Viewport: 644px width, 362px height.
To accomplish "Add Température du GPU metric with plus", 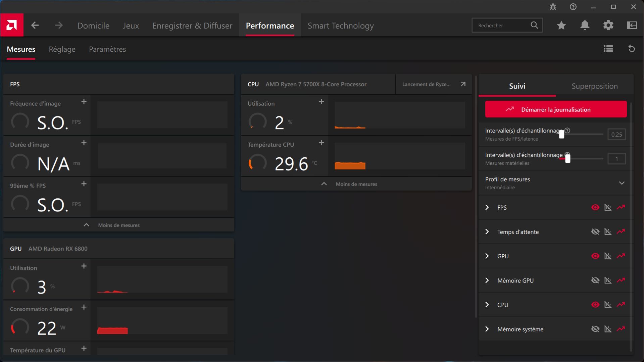I will [84, 348].
